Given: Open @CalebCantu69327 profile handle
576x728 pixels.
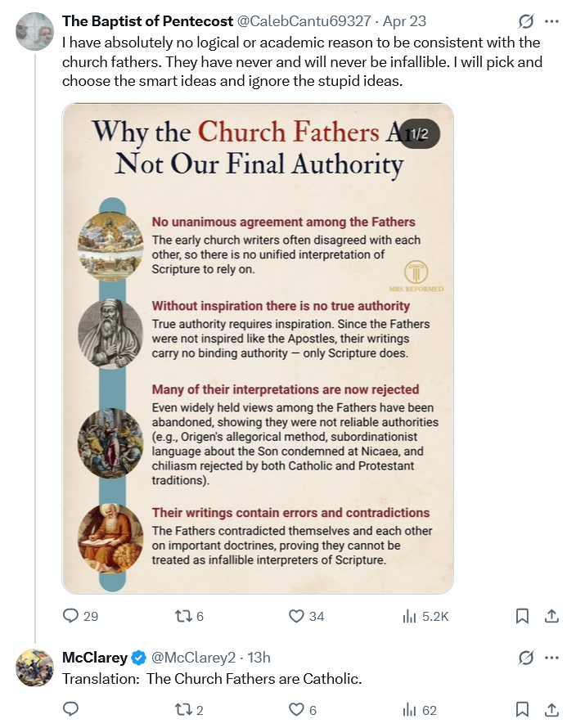Looking at the screenshot, I should [x=304, y=20].
